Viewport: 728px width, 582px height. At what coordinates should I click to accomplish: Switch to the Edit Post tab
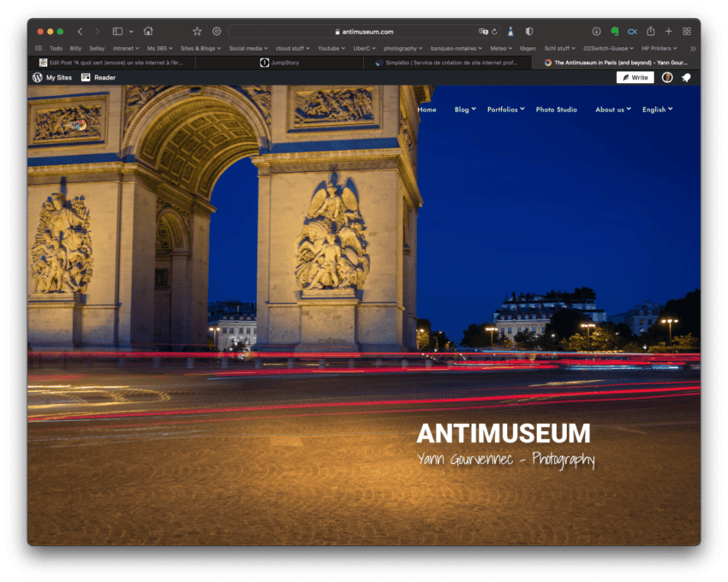coord(111,62)
